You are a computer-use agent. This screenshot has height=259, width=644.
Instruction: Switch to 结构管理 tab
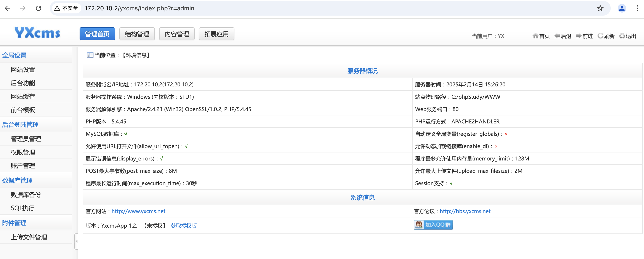[137, 34]
